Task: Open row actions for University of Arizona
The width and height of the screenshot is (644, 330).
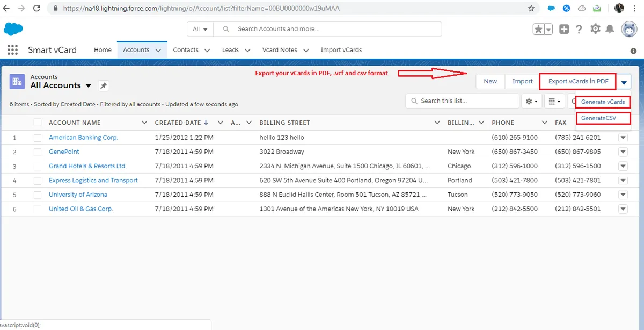Action: (x=623, y=195)
